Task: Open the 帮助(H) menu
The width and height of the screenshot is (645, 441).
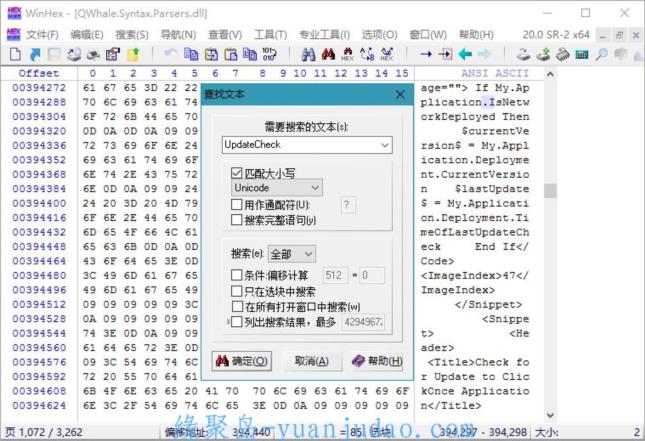Action: pos(476,35)
